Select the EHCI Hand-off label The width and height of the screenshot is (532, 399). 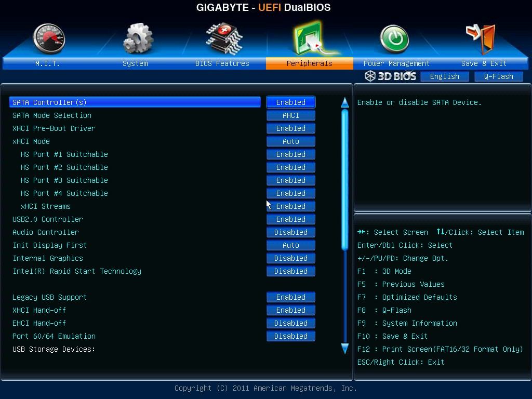pos(39,323)
